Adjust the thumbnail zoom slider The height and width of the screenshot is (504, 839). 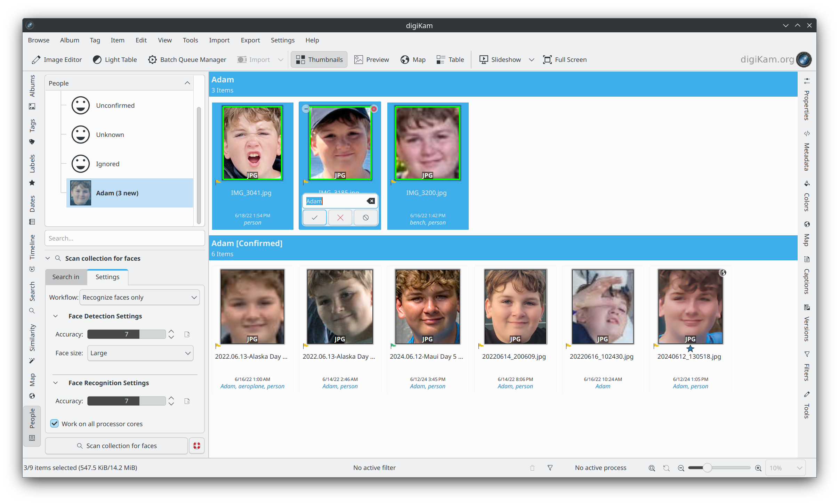[x=707, y=468]
